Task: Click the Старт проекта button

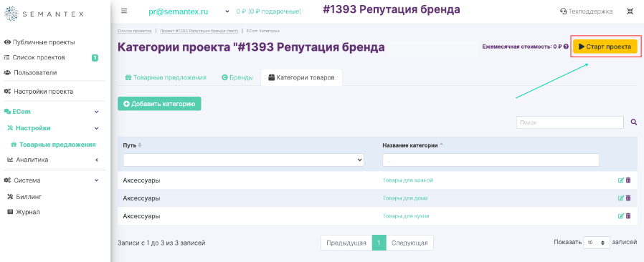Action: click(605, 47)
